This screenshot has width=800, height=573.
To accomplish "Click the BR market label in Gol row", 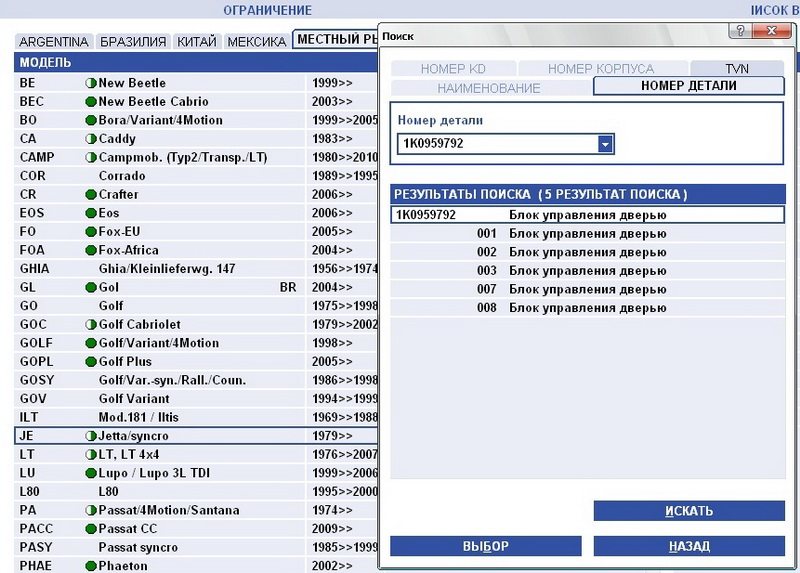I will [x=288, y=287].
